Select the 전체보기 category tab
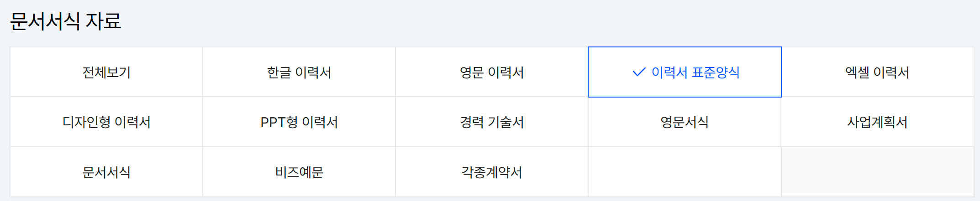The height and width of the screenshot is (201, 980). click(x=106, y=72)
